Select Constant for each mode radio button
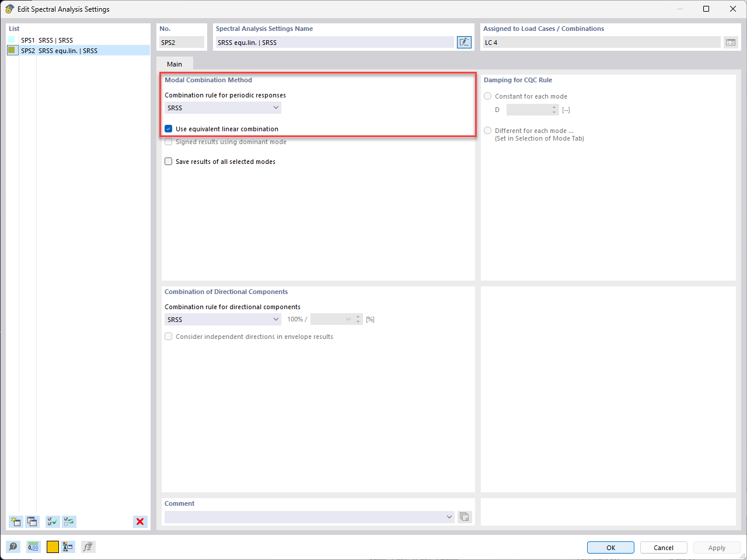Screen dimensions: 747x560 [x=488, y=96]
